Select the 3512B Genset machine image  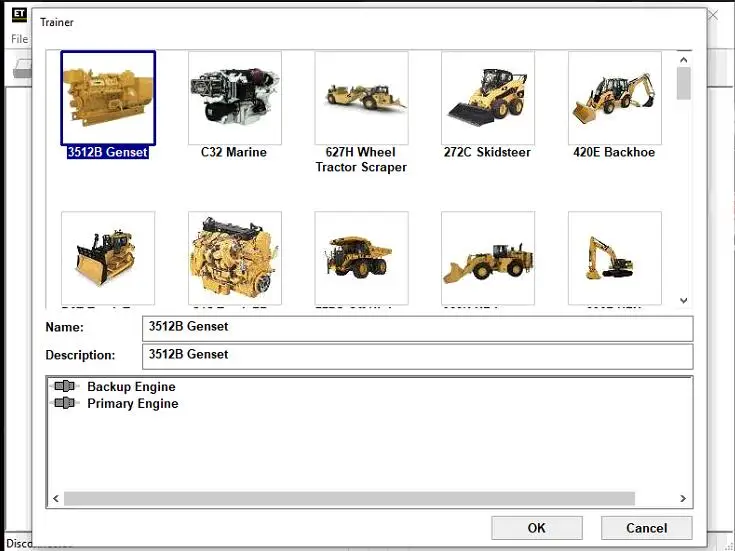click(x=108, y=98)
